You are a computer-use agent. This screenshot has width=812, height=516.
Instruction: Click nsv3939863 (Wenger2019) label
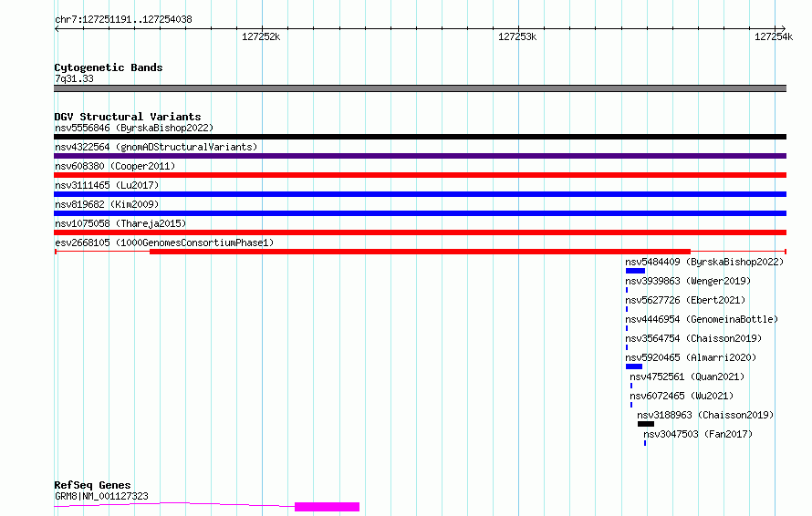tap(688, 281)
